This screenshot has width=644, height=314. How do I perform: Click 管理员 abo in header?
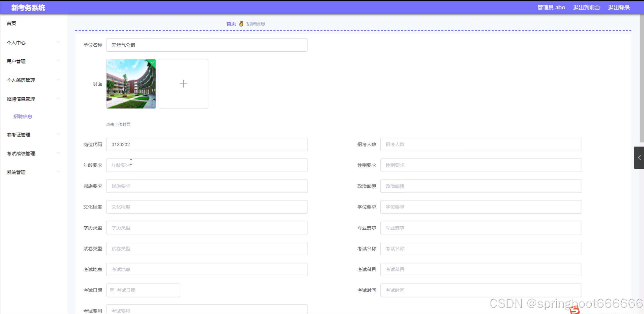pos(551,8)
